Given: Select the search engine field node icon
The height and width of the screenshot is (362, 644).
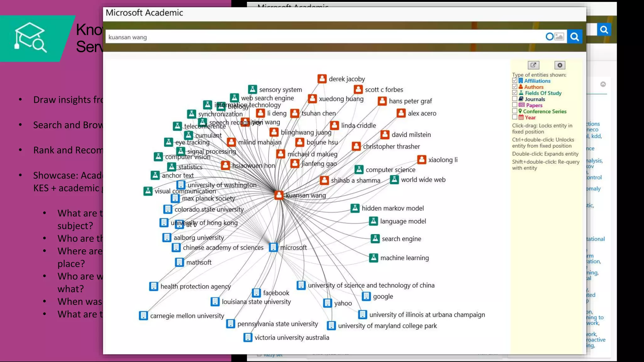Looking at the screenshot, I should [375, 239].
